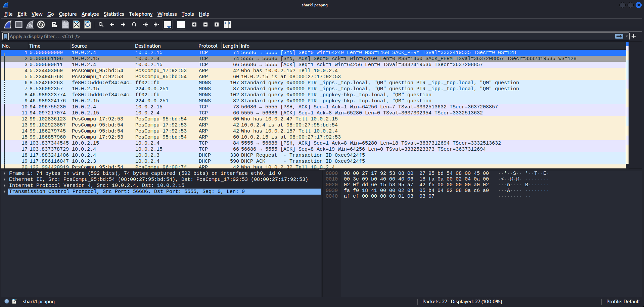Open capture file properties status icon
644x307 pixels.
(x=14, y=301)
